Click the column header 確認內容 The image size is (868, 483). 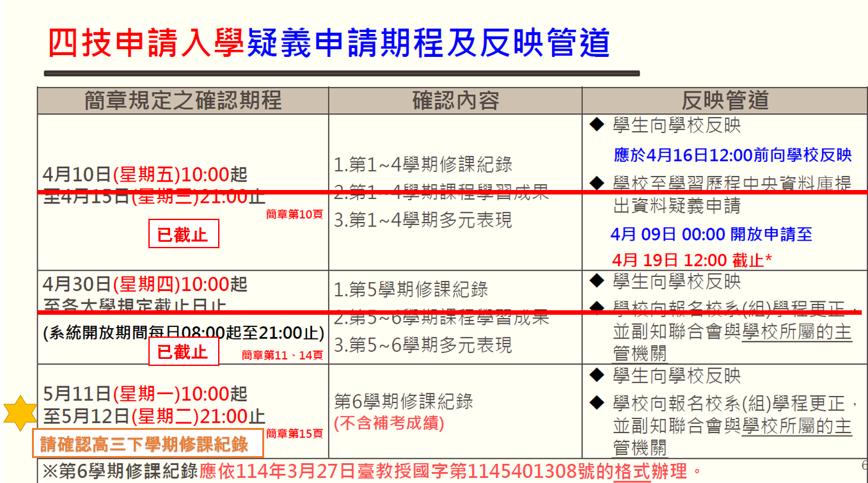pyautogui.click(x=455, y=100)
